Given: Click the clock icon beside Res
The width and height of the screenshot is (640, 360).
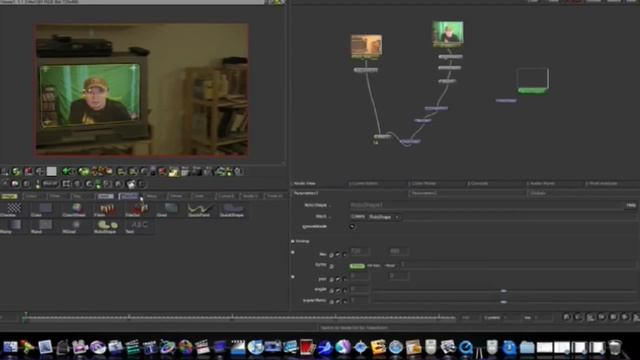Looking at the screenshot, I should (x=331, y=255).
